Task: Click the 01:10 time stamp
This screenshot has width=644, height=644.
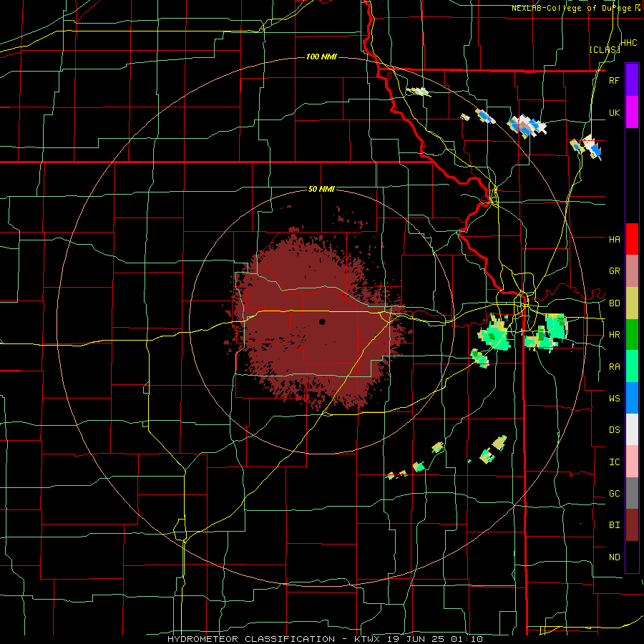Action: [469, 639]
